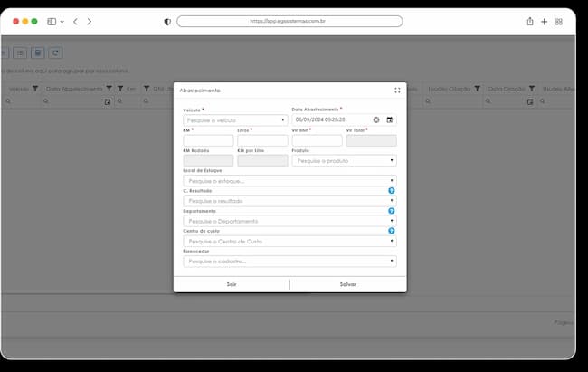Open a new browser tab with plus icon
This screenshot has height=372, width=588.
(544, 22)
